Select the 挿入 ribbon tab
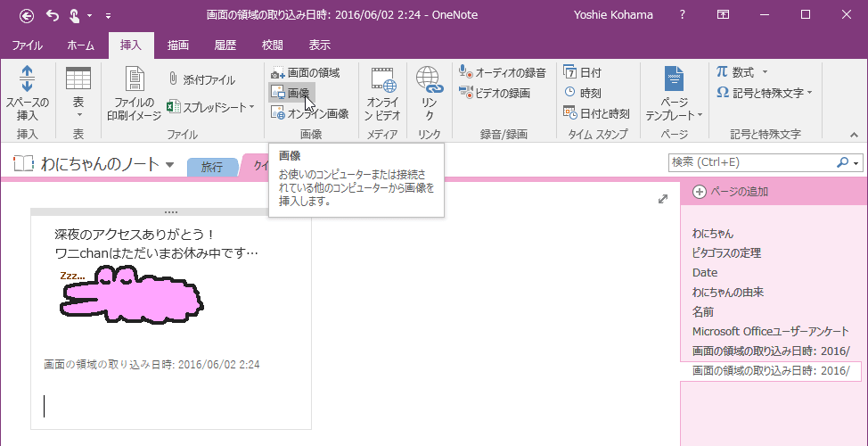 coord(131,45)
